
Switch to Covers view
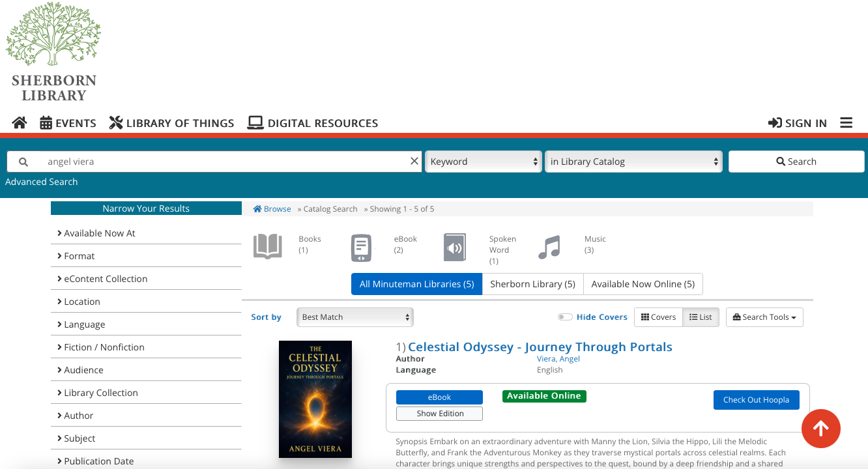(x=658, y=317)
